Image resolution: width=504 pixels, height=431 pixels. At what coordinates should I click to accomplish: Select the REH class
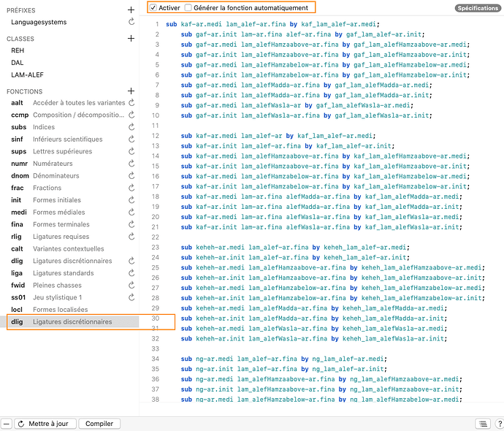(18, 51)
